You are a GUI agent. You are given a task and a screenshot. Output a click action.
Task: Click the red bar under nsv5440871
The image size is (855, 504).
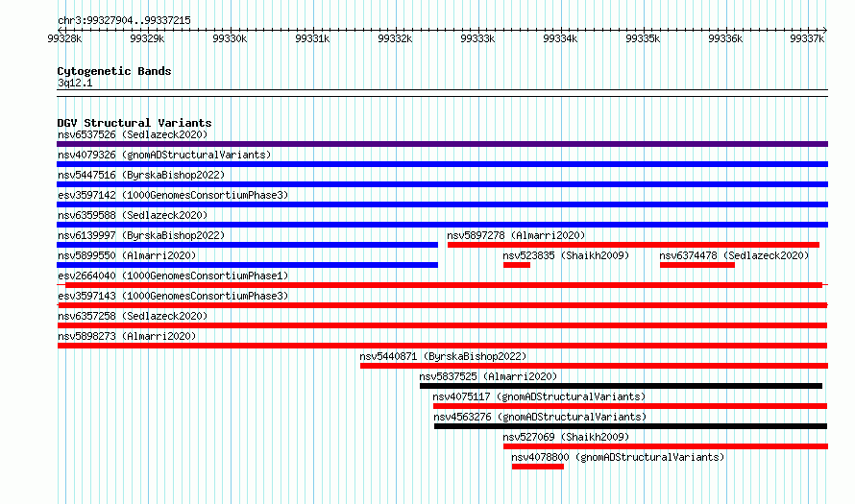[x=594, y=366]
